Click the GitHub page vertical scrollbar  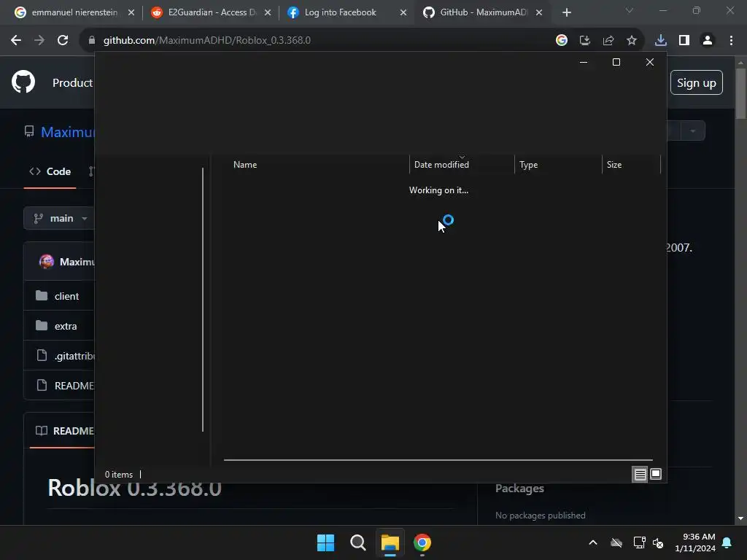click(x=741, y=94)
